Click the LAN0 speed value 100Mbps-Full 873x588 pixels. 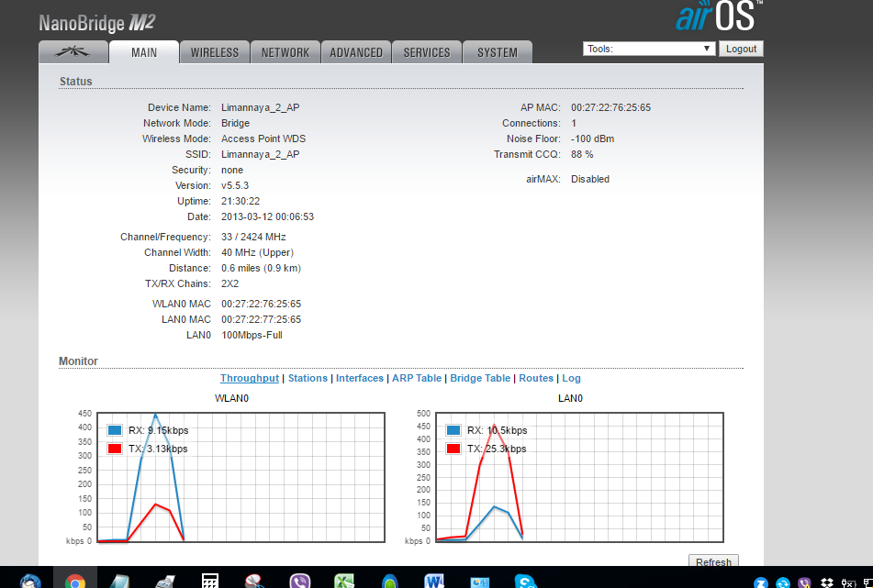pos(252,335)
